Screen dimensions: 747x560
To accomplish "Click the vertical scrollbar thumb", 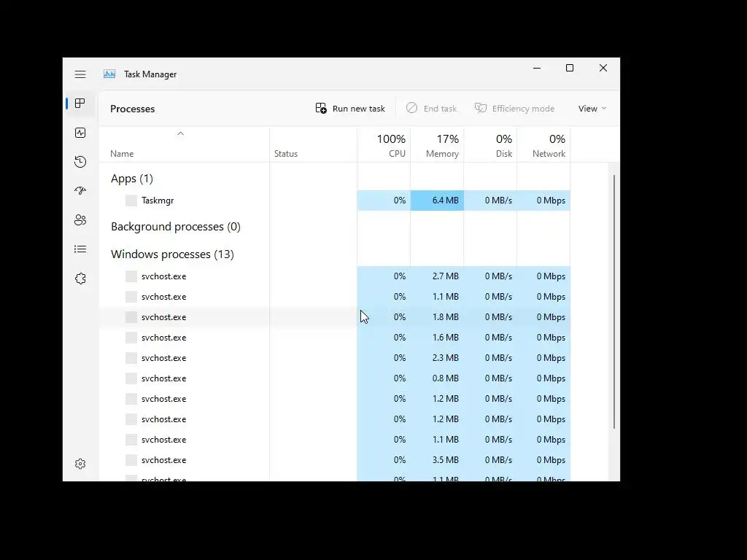I will coord(614,301).
